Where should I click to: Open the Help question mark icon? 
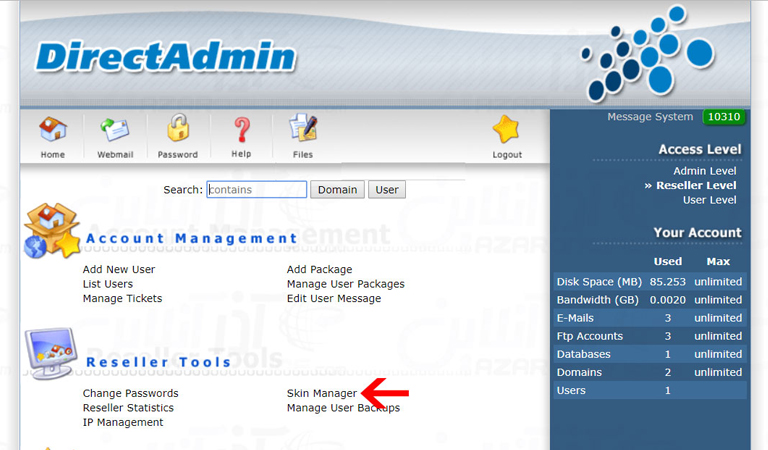pyautogui.click(x=241, y=129)
